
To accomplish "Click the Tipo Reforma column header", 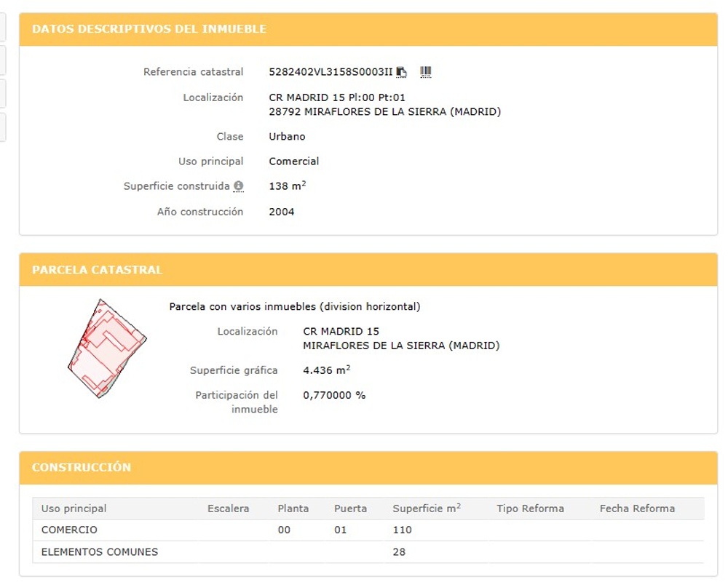I will pos(530,509).
